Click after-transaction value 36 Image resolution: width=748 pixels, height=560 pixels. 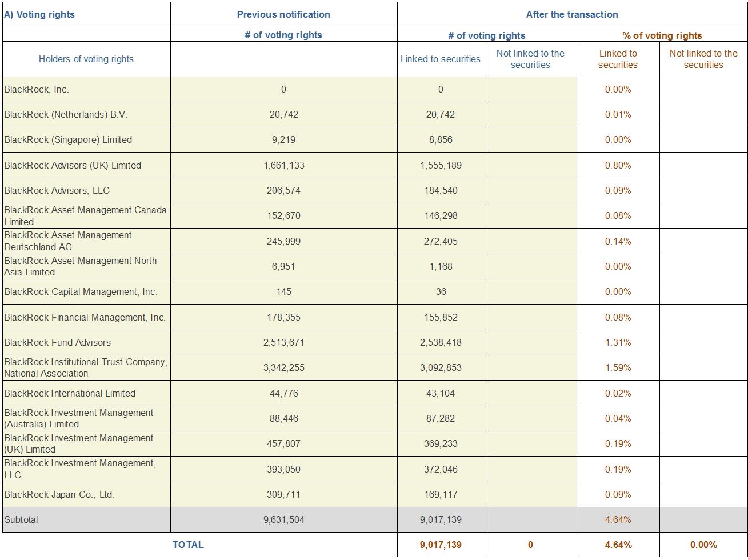point(441,291)
